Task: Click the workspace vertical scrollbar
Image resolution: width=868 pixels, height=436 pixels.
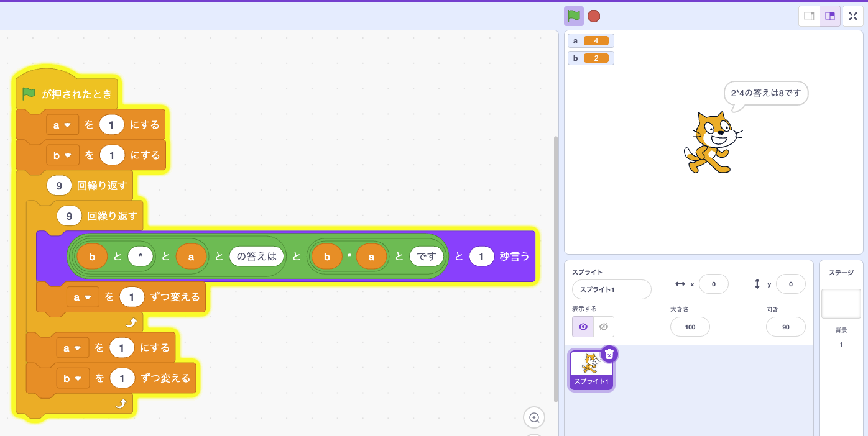Action: (555, 269)
